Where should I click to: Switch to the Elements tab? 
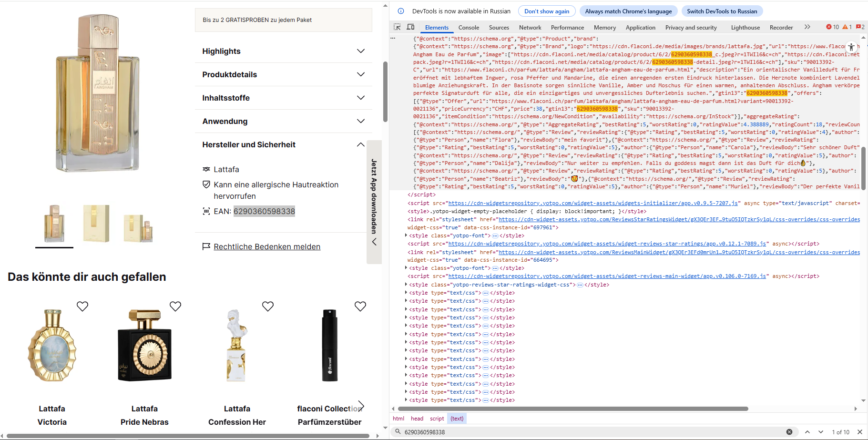[437, 28]
